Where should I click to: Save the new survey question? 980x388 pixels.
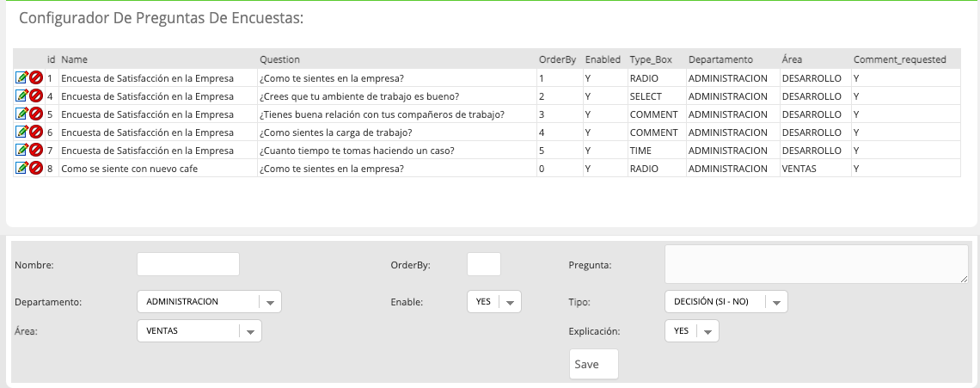coord(594,364)
